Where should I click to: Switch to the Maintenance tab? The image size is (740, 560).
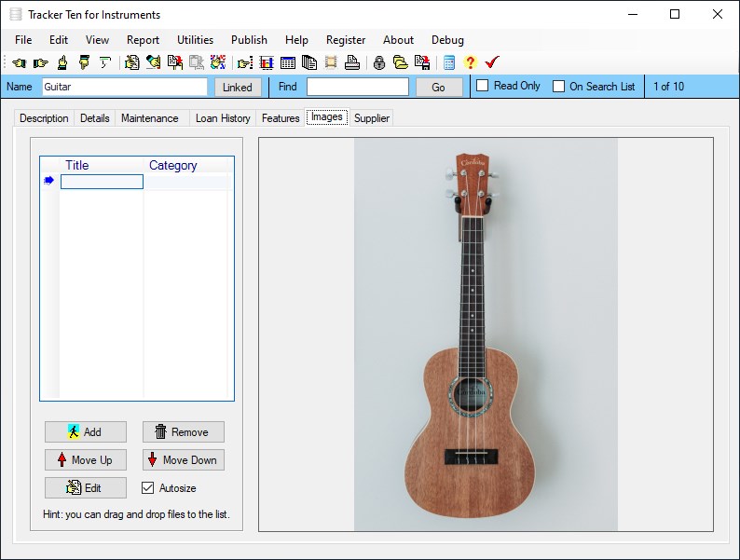tap(150, 118)
